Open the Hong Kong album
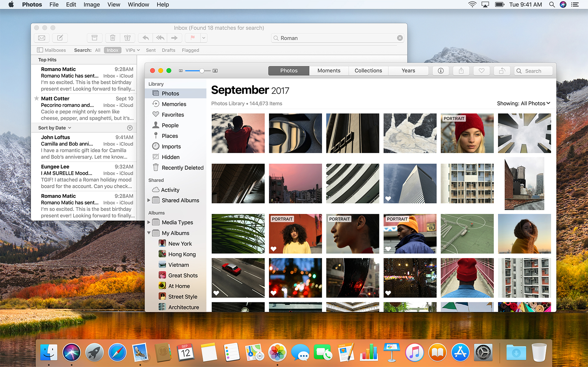This screenshot has height=367, width=588. [182, 254]
